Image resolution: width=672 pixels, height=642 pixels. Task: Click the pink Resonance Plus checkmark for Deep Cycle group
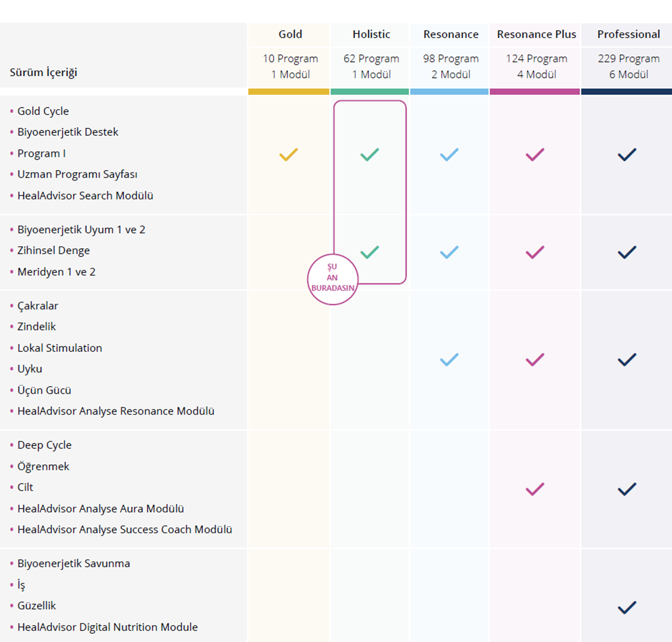pyautogui.click(x=535, y=489)
